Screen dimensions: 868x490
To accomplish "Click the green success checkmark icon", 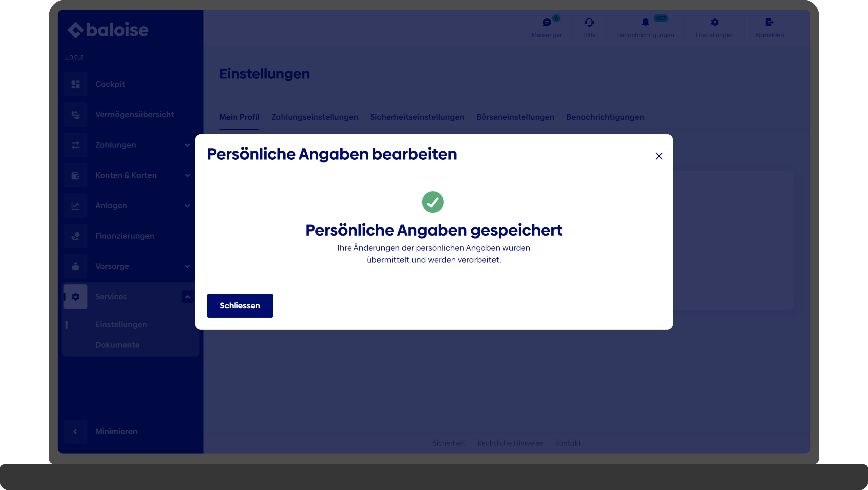I will [x=433, y=202].
